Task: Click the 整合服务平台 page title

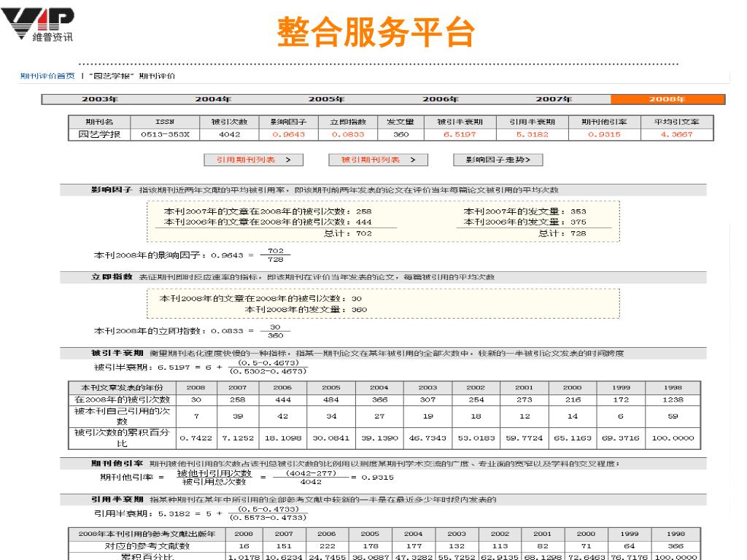Action: pyautogui.click(x=376, y=32)
